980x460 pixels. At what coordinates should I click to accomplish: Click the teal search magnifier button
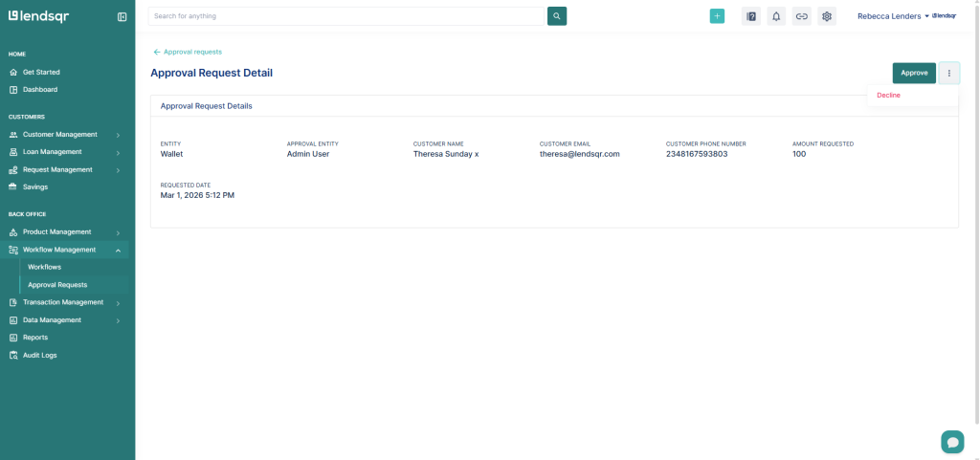(557, 16)
